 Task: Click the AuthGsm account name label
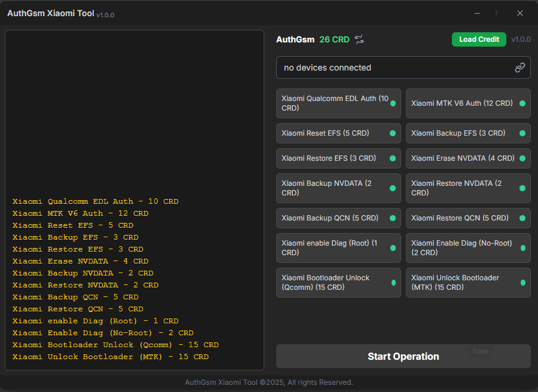[x=295, y=39]
